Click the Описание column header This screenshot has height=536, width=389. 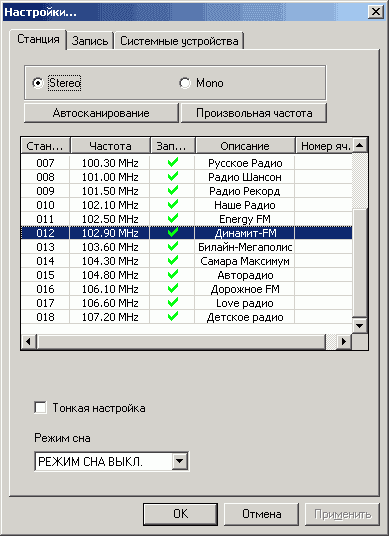pos(245,146)
